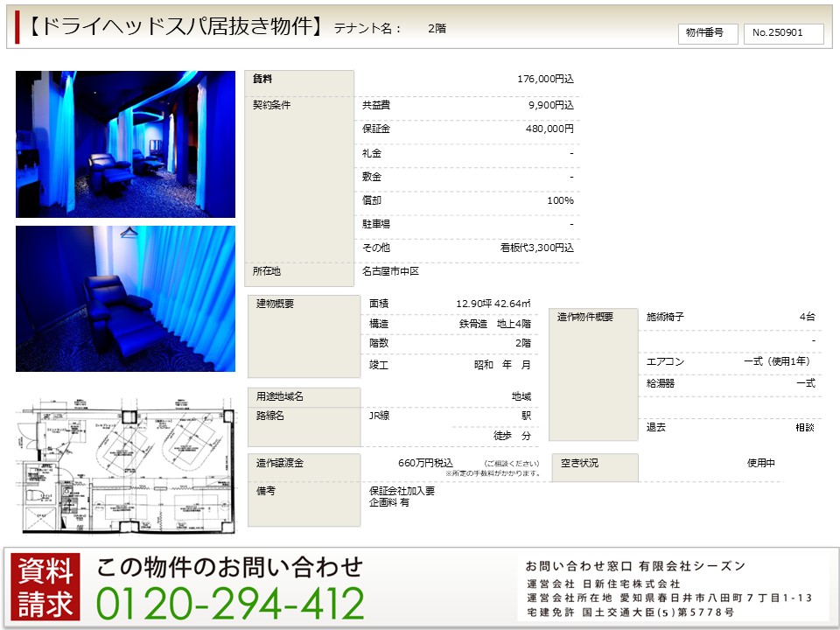Click the title ドライヘッドスパ居抜き物件

click(175, 26)
